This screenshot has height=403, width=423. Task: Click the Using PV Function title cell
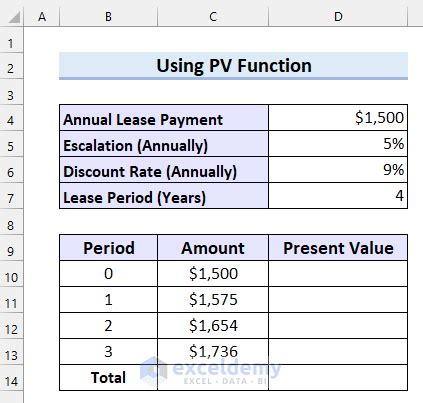pyautogui.click(x=233, y=66)
